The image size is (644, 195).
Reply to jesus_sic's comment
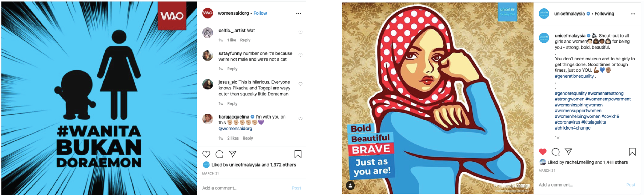pyautogui.click(x=232, y=104)
